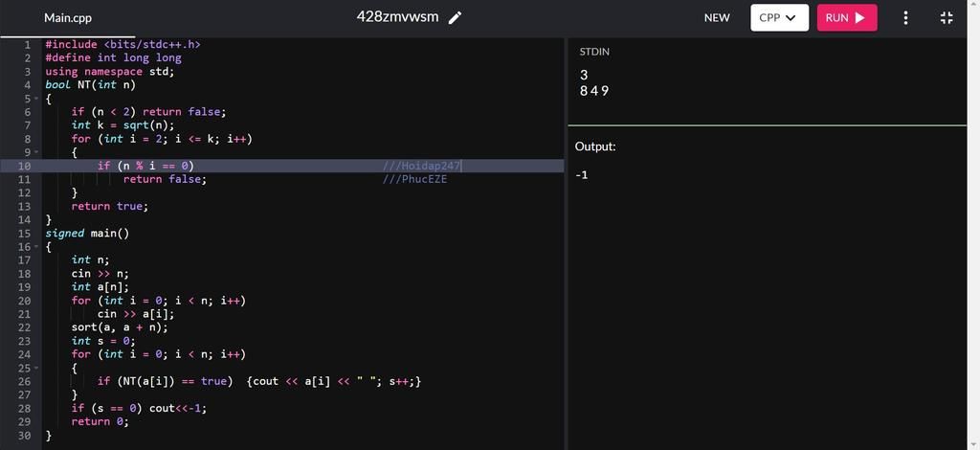980x450 pixels.
Task: Click the NEW button
Action: tap(717, 17)
